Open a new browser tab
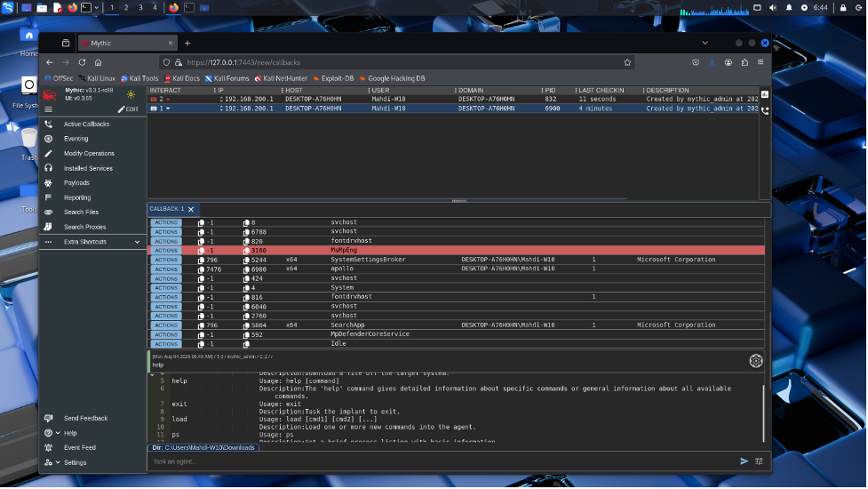This screenshot has width=868, height=489. click(187, 44)
